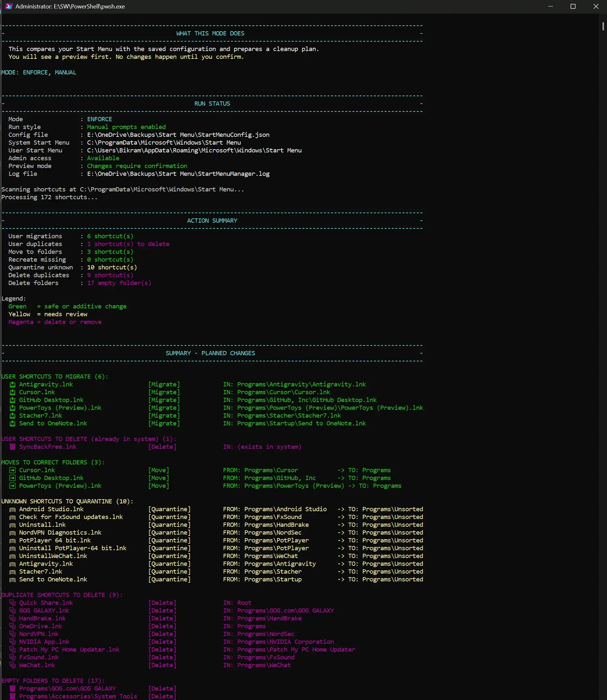Image resolution: width=607 pixels, height=700 pixels.
Task: Click 'Uninstall PotPlayer-64 bit.lnk' file name
Action: click(73, 548)
